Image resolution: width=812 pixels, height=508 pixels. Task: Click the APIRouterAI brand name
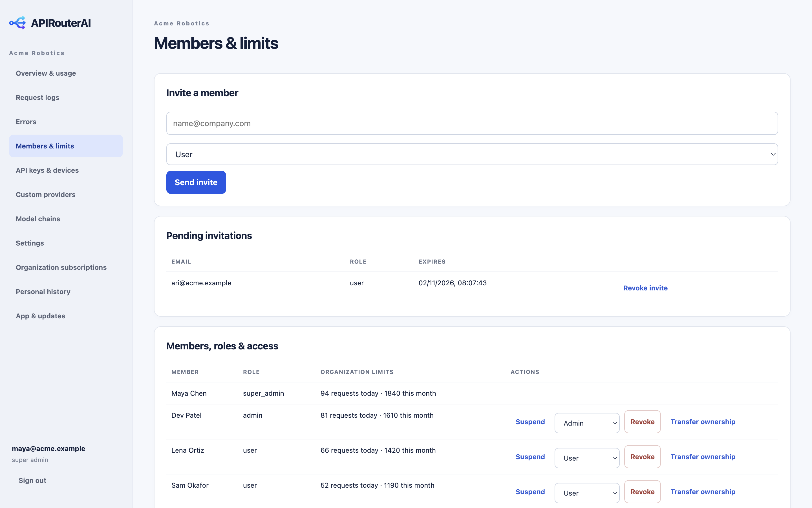point(61,23)
